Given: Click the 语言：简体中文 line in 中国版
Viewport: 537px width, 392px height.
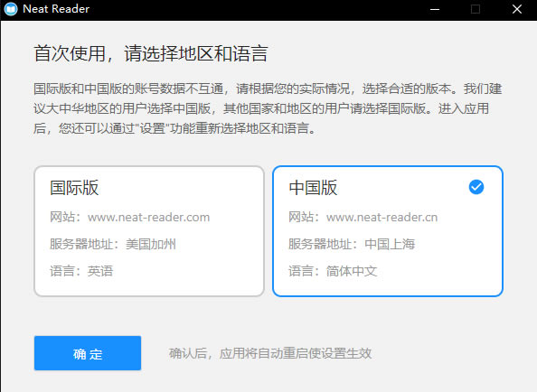Looking at the screenshot, I should click(x=333, y=271).
